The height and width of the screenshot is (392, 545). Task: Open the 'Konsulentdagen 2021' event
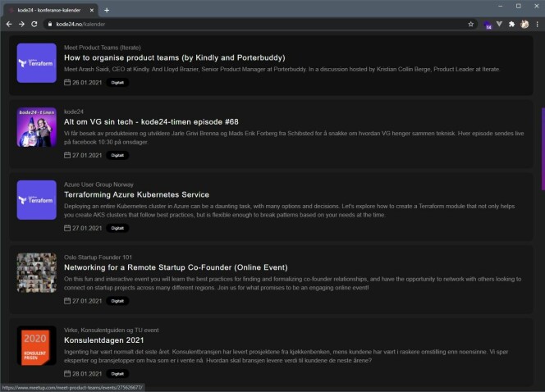click(x=104, y=340)
